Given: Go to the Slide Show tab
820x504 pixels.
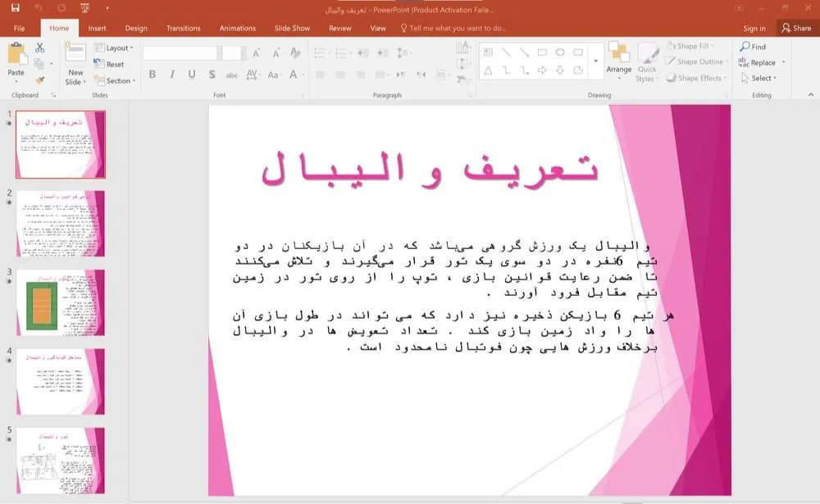Looking at the screenshot, I should (293, 28).
